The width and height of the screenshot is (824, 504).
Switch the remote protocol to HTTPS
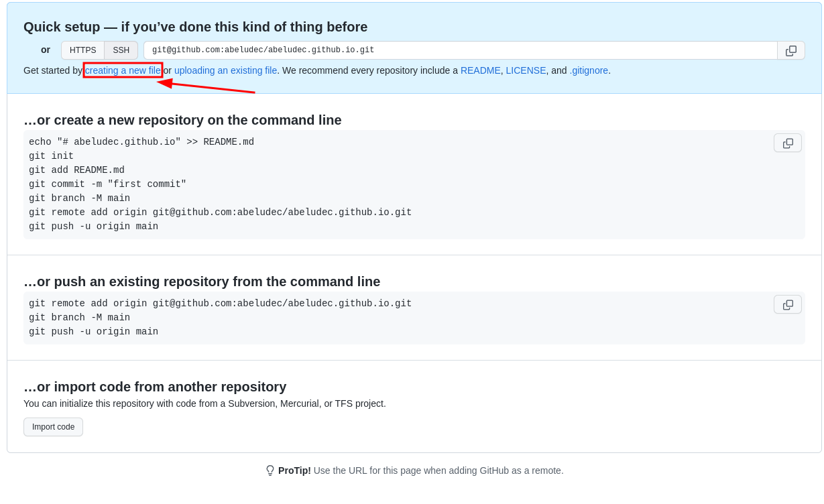pyautogui.click(x=82, y=50)
